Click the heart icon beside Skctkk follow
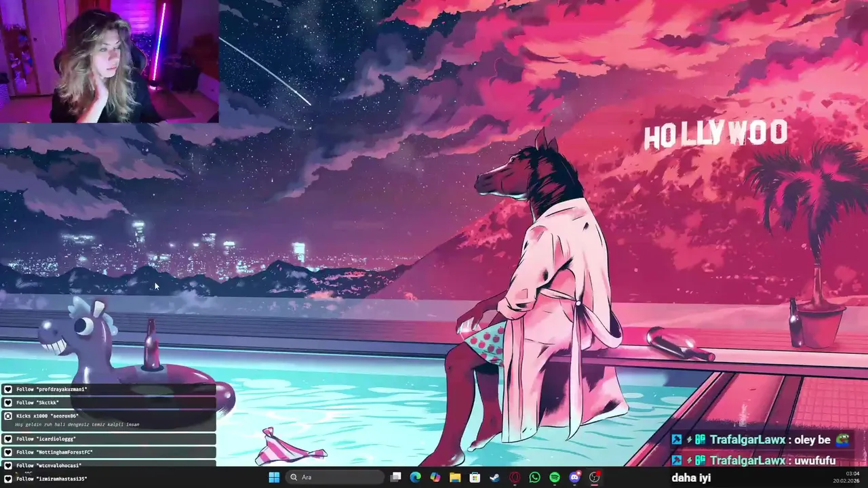The height and width of the screenshot is (488, 868). 8,403
